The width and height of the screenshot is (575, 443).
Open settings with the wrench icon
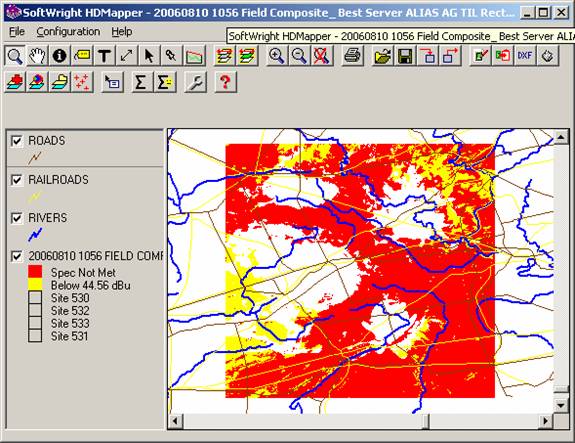pos(195,82)
